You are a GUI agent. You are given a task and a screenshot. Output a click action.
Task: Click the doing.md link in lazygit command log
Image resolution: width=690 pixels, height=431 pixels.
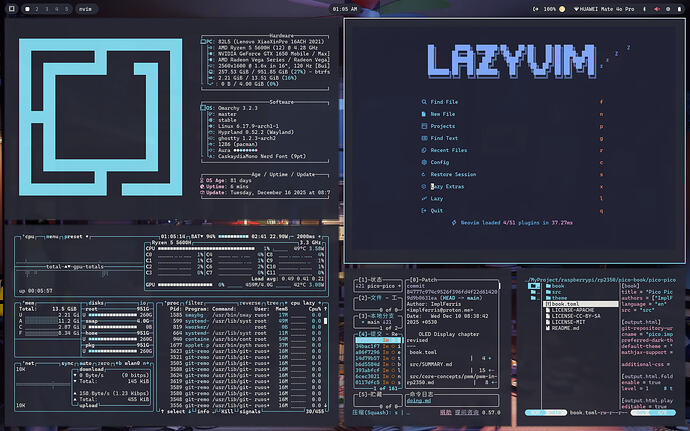tap(419, 401)
